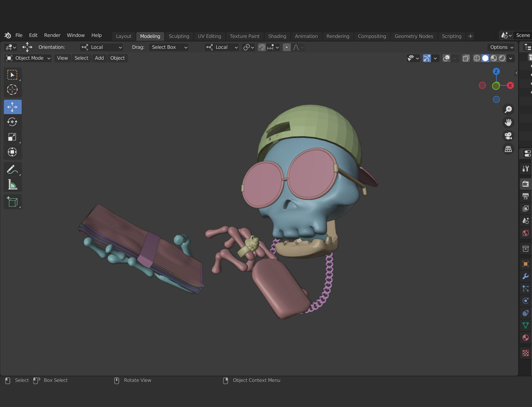Open viewport shading options arrow
Image resolution: width=532 pixels, height=407 pixels.
pyautogui.click(x=511, y=58)
